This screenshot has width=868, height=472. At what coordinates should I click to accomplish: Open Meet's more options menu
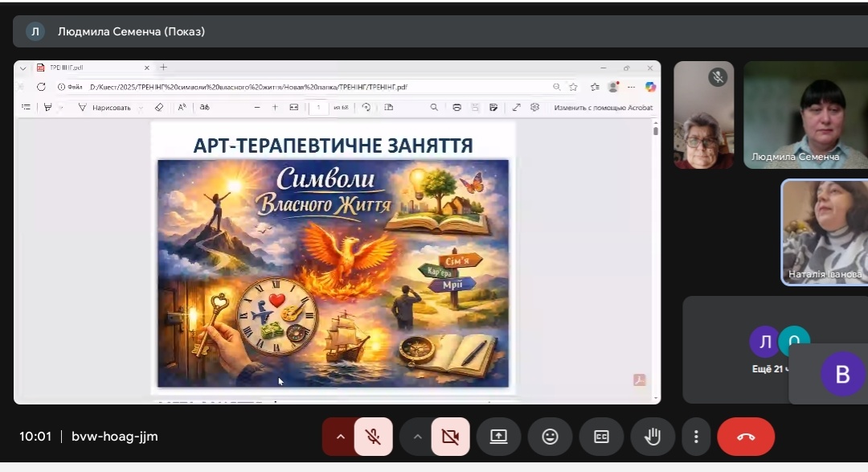coord(696,437)
